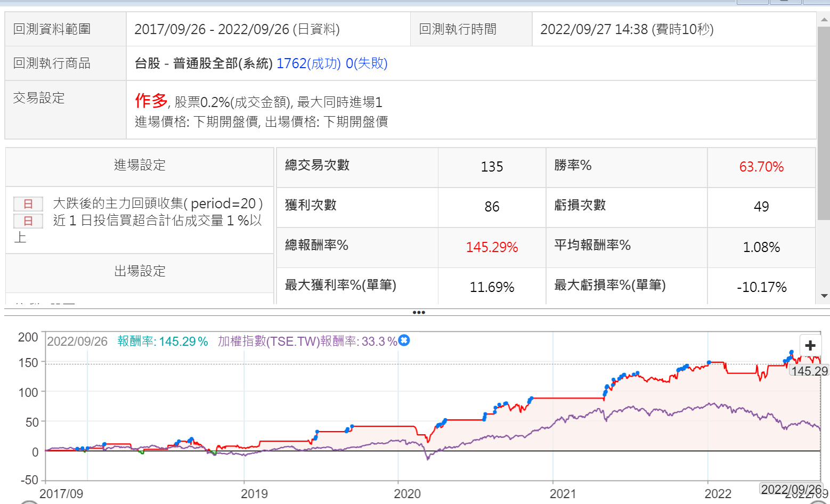Click the 日 badge beside 大跌後的主力回頭收集
The width and height of the screenshot is (830, 504).
click(28, 204)
